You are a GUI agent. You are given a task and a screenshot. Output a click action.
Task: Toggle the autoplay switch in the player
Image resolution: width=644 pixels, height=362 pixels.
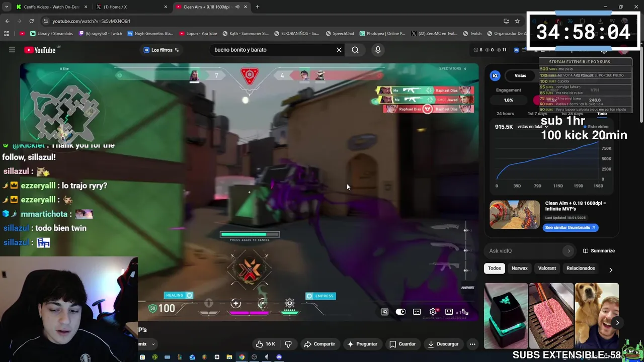400,312
